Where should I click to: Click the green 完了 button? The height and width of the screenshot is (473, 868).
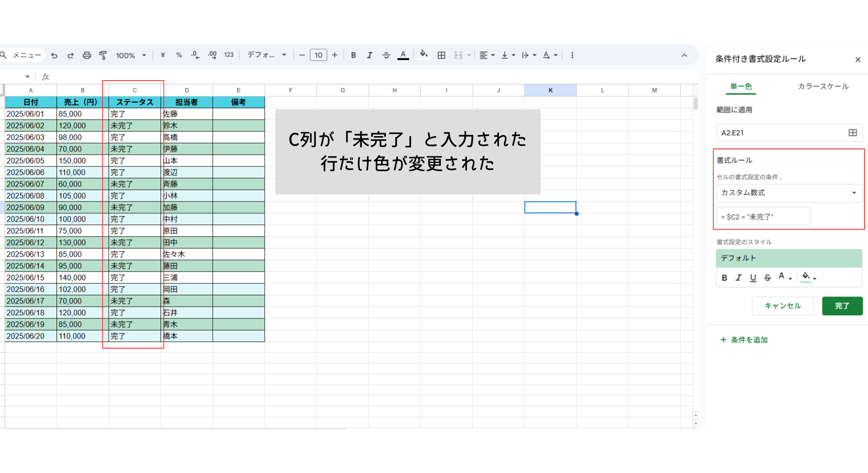point(842,306)
